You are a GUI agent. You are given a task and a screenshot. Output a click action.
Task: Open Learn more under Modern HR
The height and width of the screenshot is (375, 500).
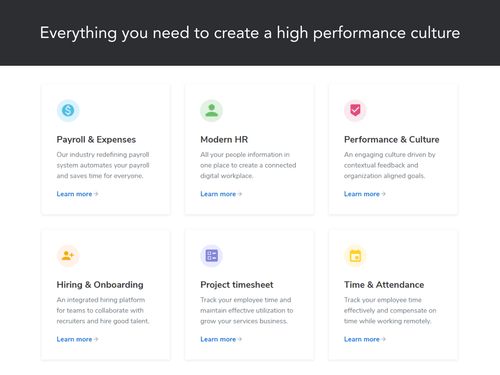pos(221,194)
